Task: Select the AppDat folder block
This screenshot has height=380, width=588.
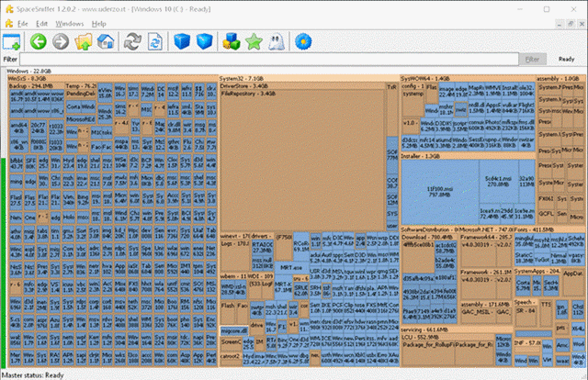Action: [573, 283]
